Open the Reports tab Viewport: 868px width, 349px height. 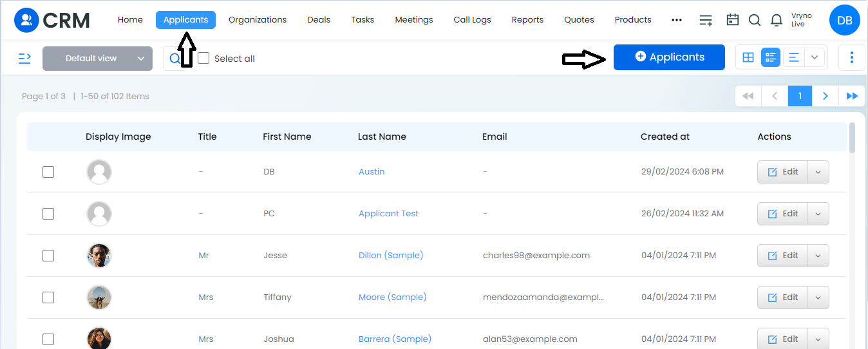(528, 20)
